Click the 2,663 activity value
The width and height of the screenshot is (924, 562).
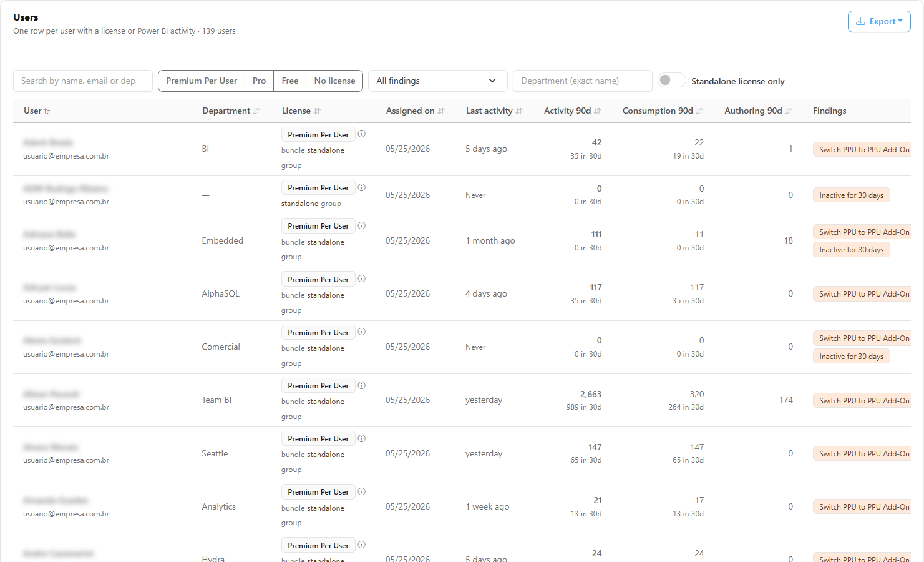point(590,394)
